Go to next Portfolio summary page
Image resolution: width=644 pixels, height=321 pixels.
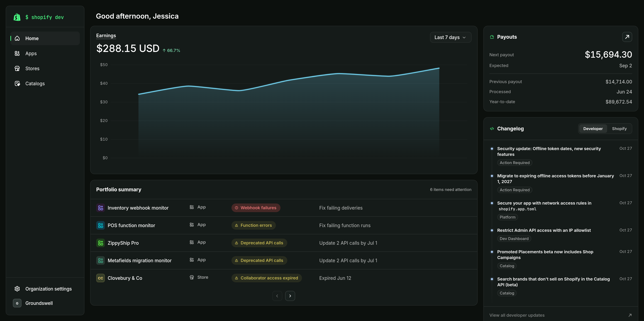[x=290, y=296]
